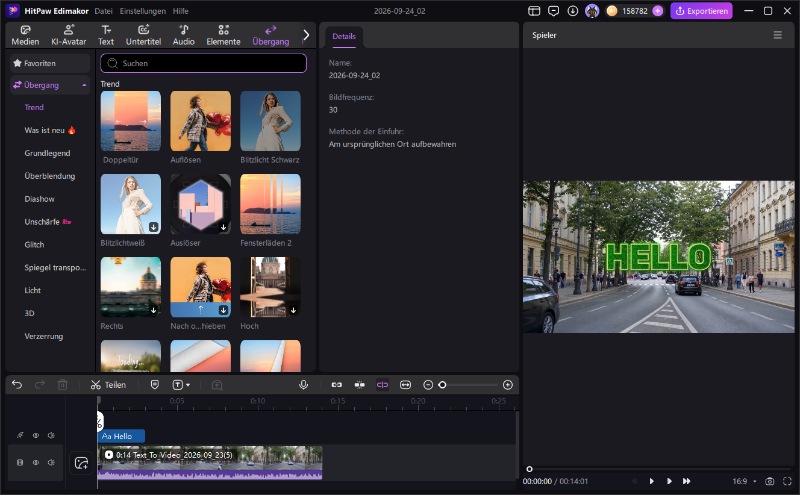
Task: Open the Medien panel
Action: 25,35
